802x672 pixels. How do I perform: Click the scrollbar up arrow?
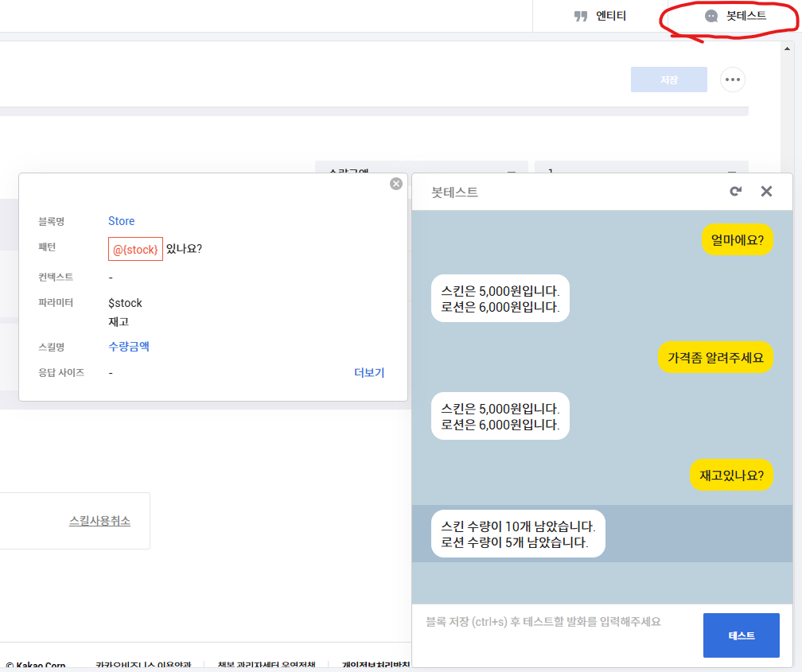coord(787,49)
